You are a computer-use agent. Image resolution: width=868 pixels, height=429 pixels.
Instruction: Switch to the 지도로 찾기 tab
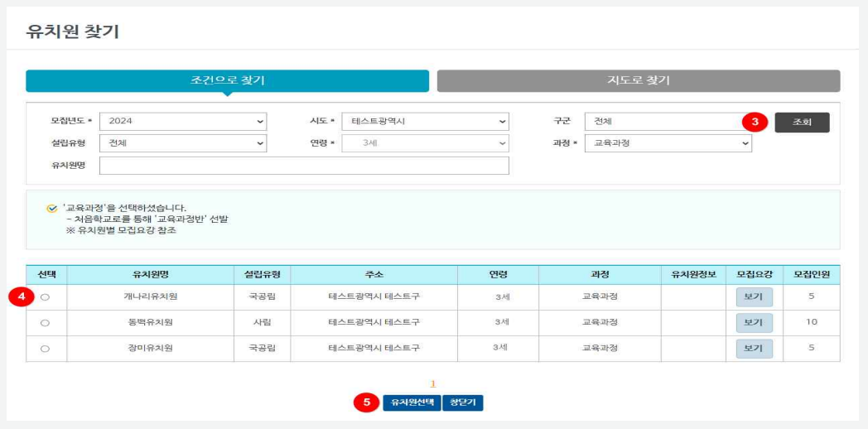pos(639,81)
